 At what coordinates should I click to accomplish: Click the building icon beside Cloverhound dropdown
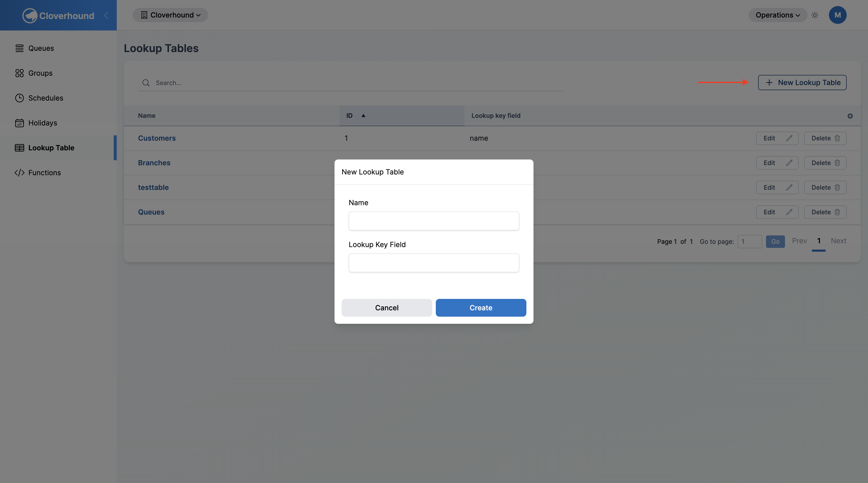[x=144, y=15]
